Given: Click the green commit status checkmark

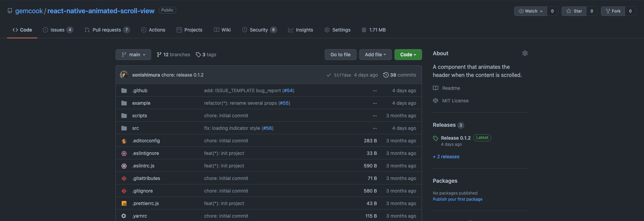Looking at the screenshot, I should tap(328, 75).
